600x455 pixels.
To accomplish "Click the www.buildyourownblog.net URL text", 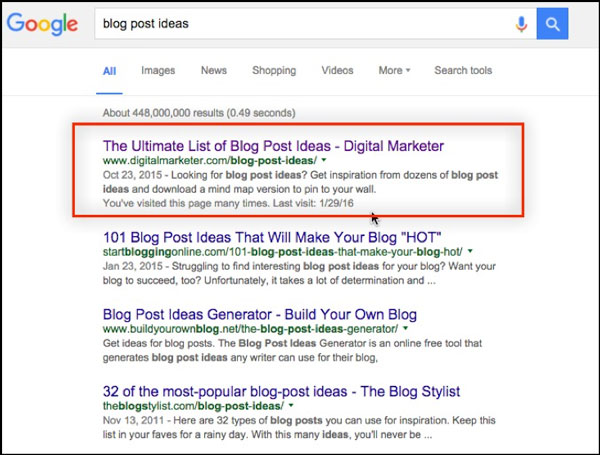I will tap(250, 329).
